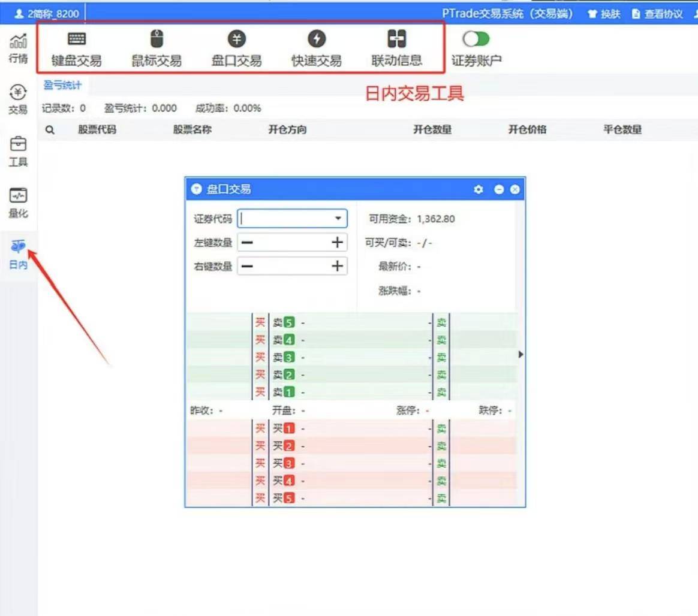Image resolution: width=698 pixels, height=616 pixels.
Task: Click 成功率: 0.00% statistic text
Action: (x=228, y=108)
